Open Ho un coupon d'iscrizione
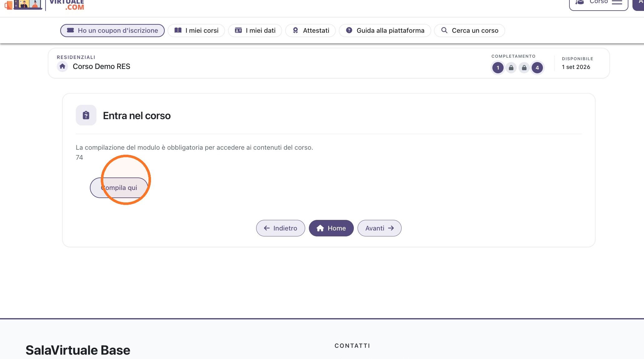 [112, 31]
